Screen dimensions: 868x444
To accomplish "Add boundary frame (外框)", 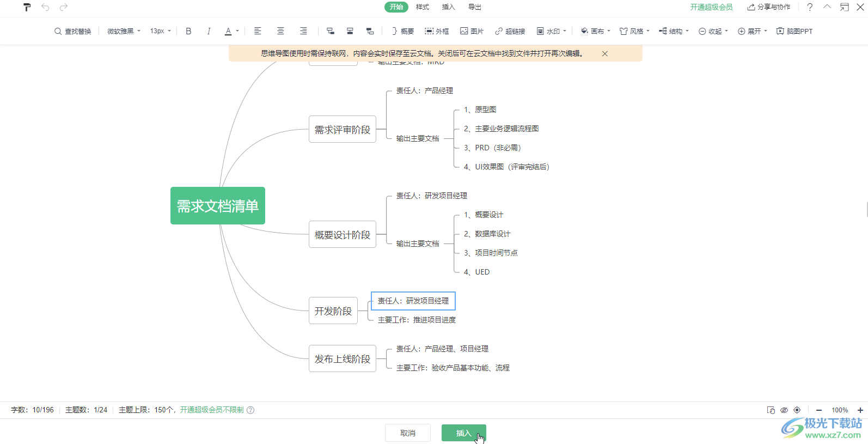I will click(x=437, y=31).
